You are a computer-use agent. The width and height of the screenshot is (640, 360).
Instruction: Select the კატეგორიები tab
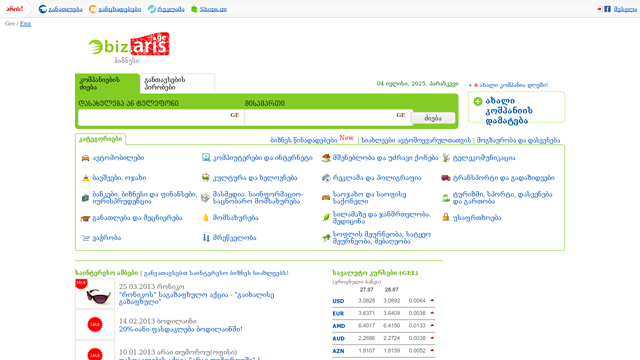click(x=100, y=139)
